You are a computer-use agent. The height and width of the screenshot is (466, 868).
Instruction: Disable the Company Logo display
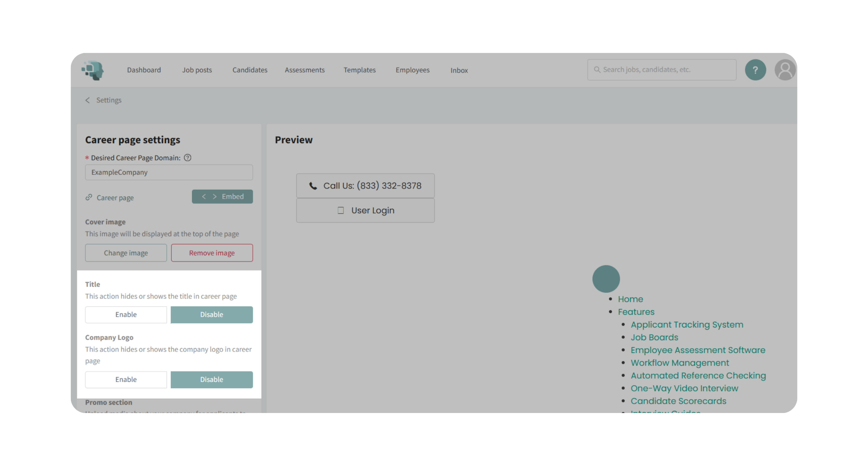pos(212,380)
